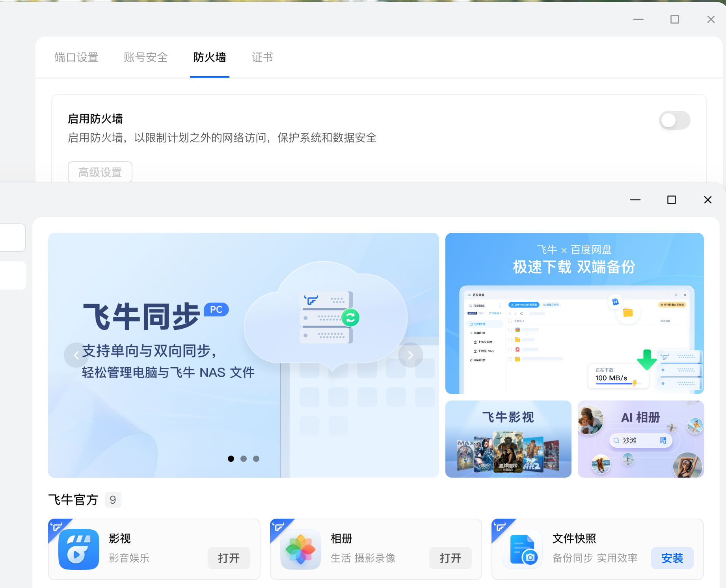
Task: Select the second carousel dot
Action: (x=244, y=459)
